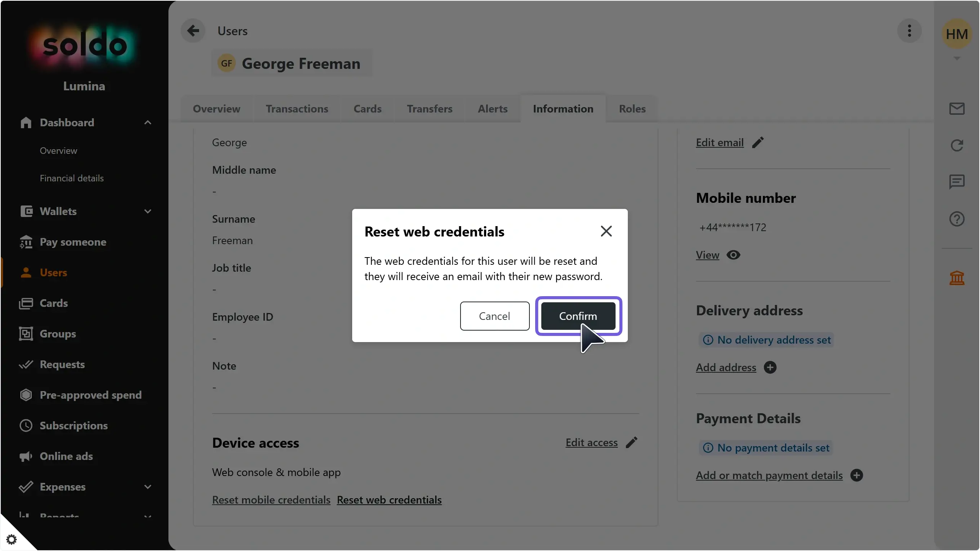Click the orange bank building icon
Viewport: 980px width, 551px height.
pyautogui.click(x=957, y=278)
